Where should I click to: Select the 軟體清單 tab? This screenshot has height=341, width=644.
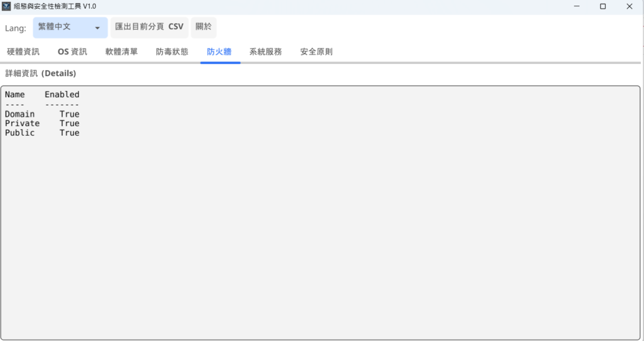click(x=121, y=51)
